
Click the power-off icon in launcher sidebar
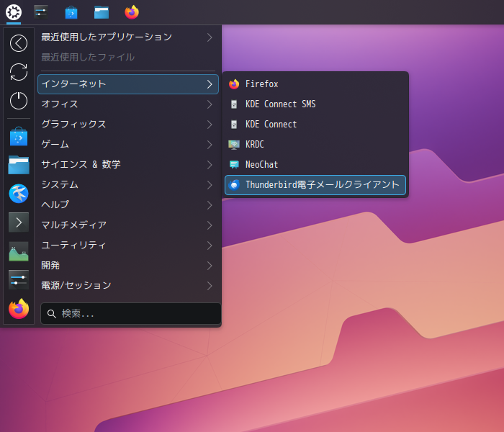19,101
